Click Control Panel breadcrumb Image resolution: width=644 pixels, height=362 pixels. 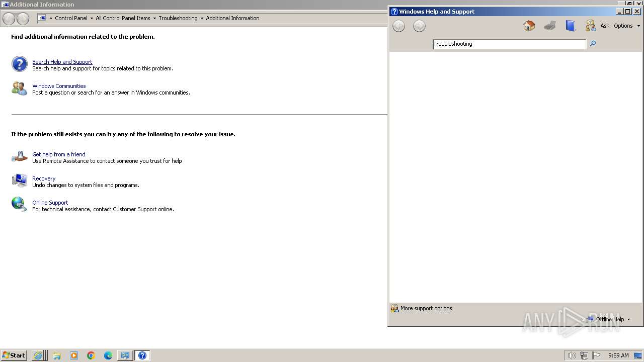point(71,18)
